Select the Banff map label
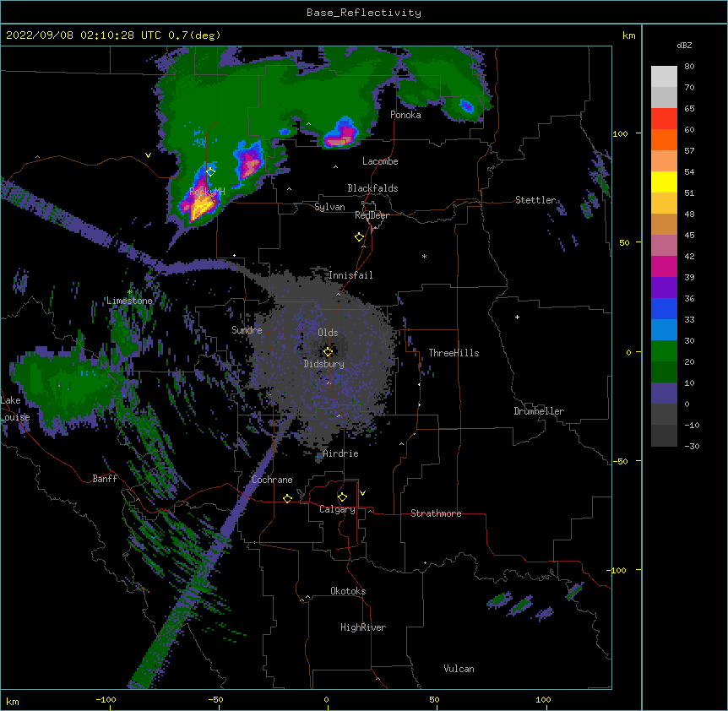The image size is (728, 711). pyautogui.click(x=105, y=479)
